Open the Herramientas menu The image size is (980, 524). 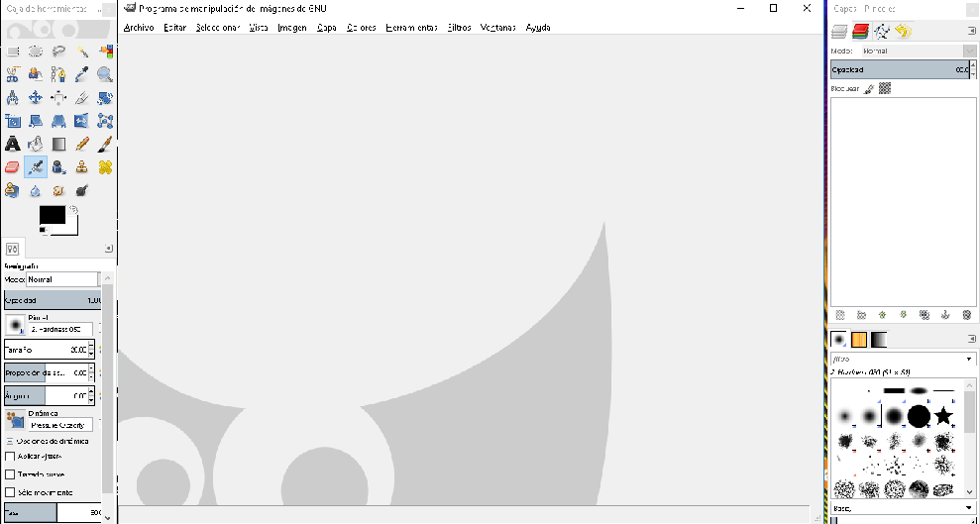411,28
